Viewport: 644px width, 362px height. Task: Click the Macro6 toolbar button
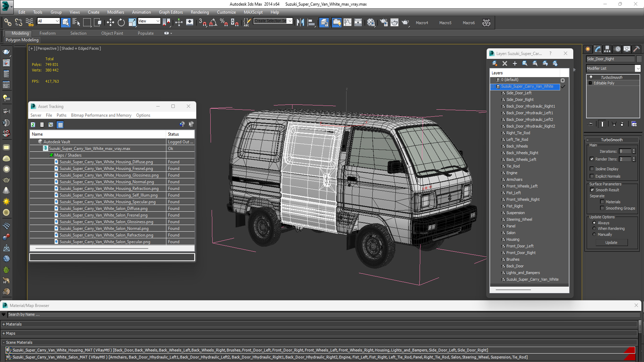469,23
